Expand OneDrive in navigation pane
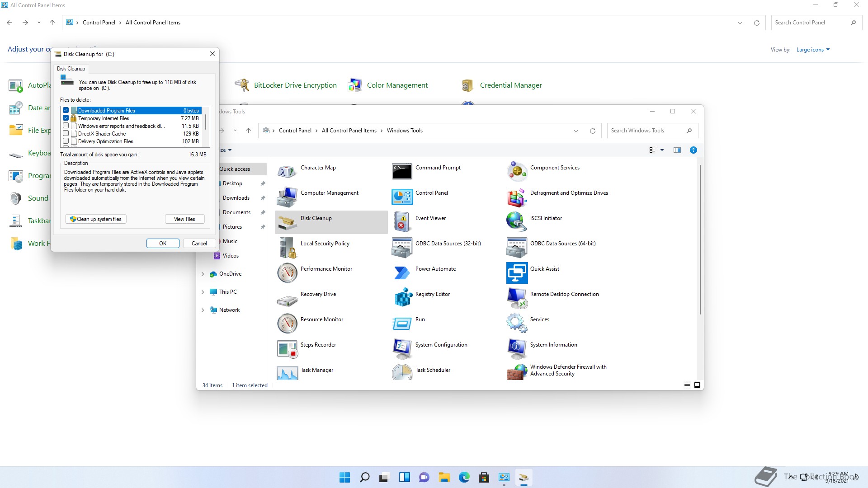 point(203,274)
